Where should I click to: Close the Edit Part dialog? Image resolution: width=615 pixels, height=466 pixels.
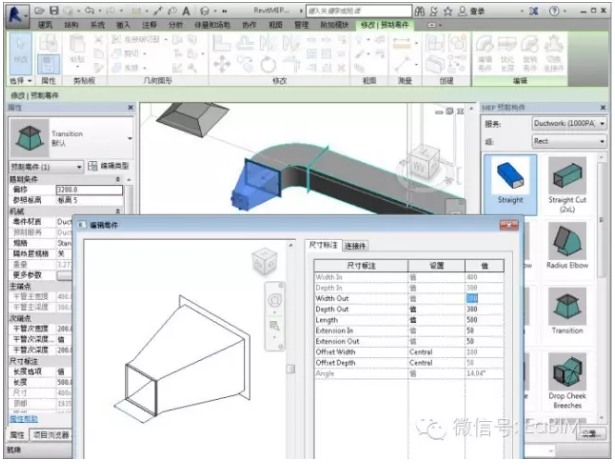(509, 225)
